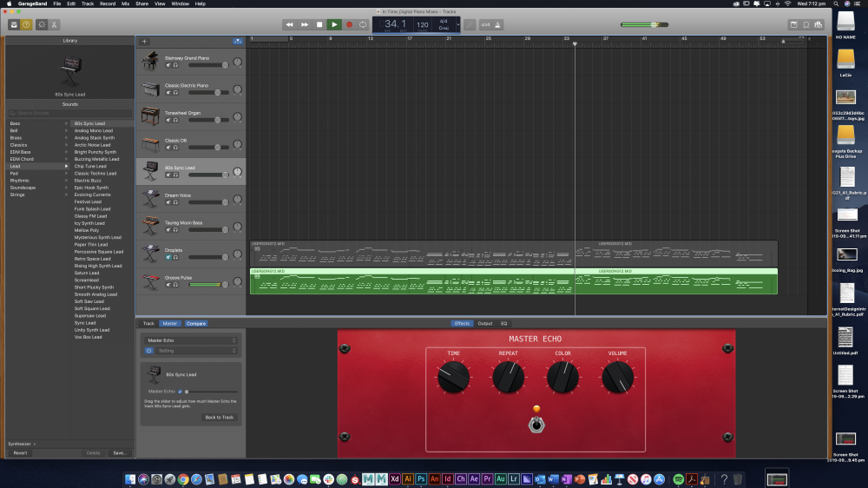868x488 pixels.
Task: Click the Revert button in Library
Action: coord(21,453)
